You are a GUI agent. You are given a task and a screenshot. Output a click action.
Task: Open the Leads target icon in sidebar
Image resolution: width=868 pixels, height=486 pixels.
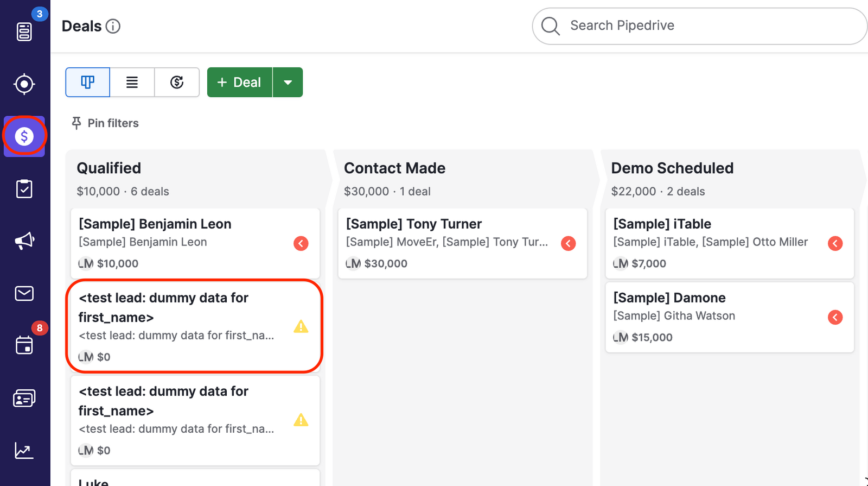pos(24,84)
